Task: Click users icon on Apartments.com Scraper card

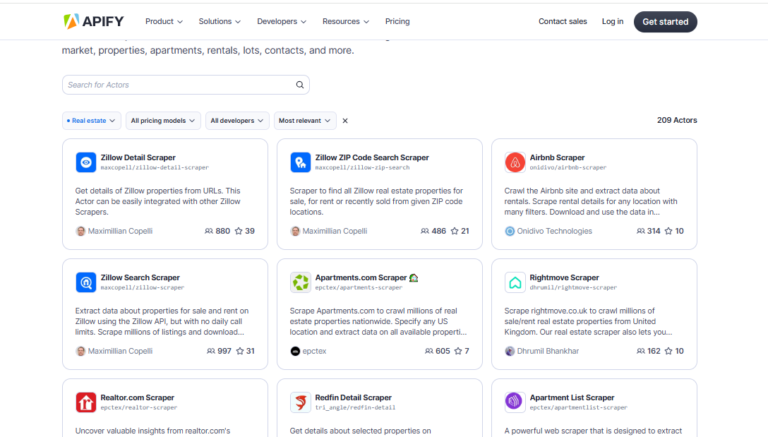Action: pos(429,351)
